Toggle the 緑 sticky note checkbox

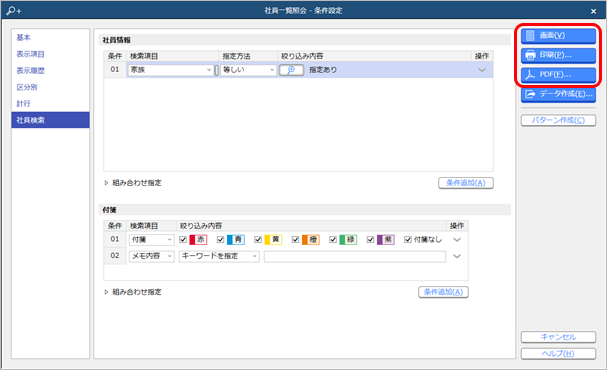333,240
